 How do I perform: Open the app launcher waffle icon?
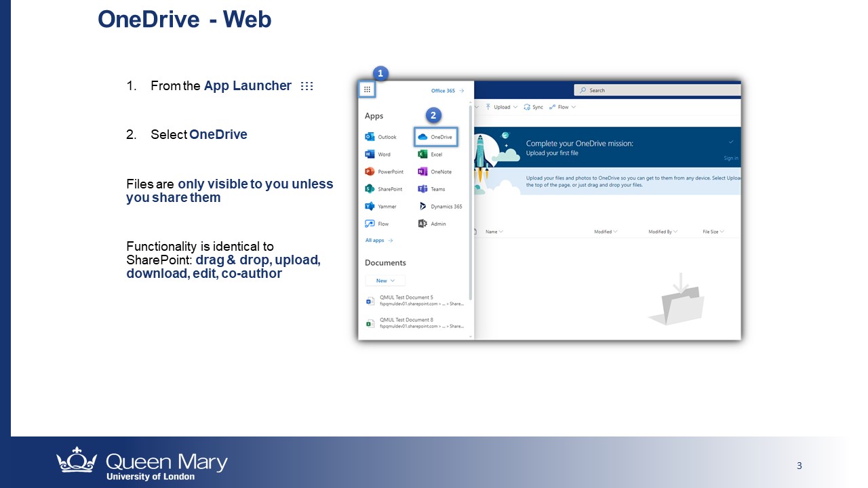[x=367, y=89]
